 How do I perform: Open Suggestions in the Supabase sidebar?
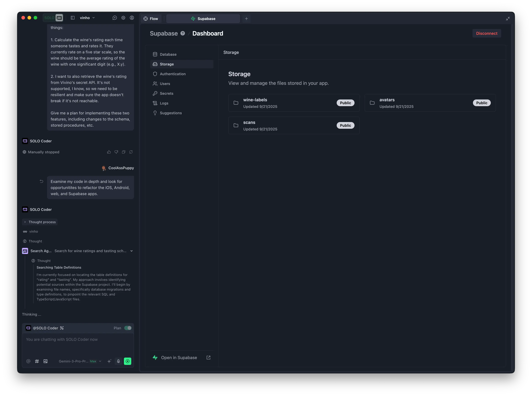[x=181, y=113]
